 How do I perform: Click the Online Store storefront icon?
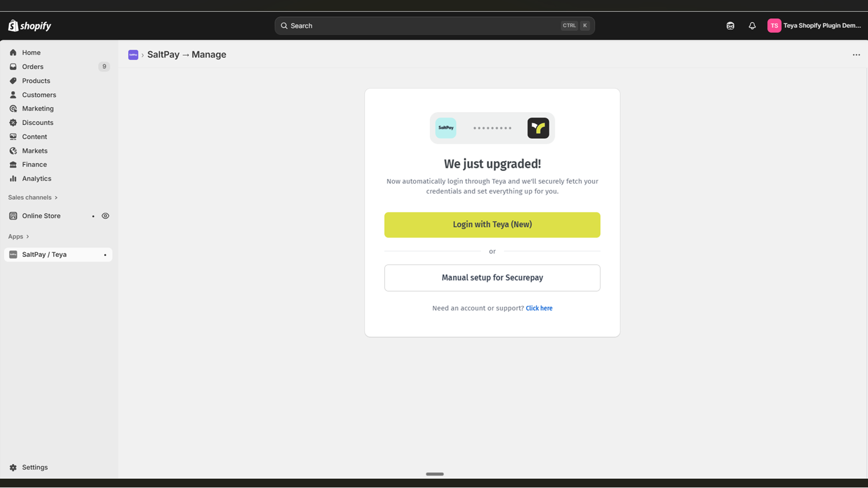tap(13, 216)
